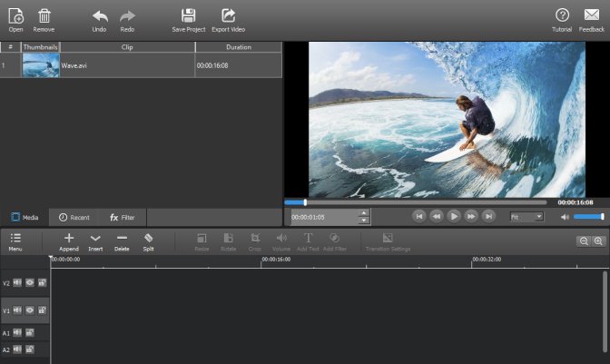This screenshot has height=364, width=610.
Task: Toggle visibility eye on the V2 track
Action: [x=30, y=282]
